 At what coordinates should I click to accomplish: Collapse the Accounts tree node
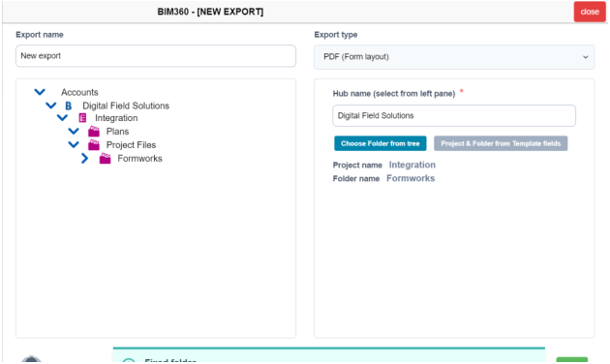coord(40,92)
